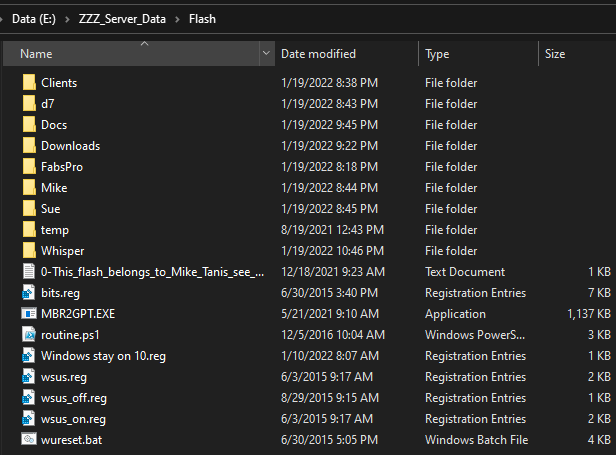Click the bits.reg registry file icon
Screen dimensions: 616x455
29,293
